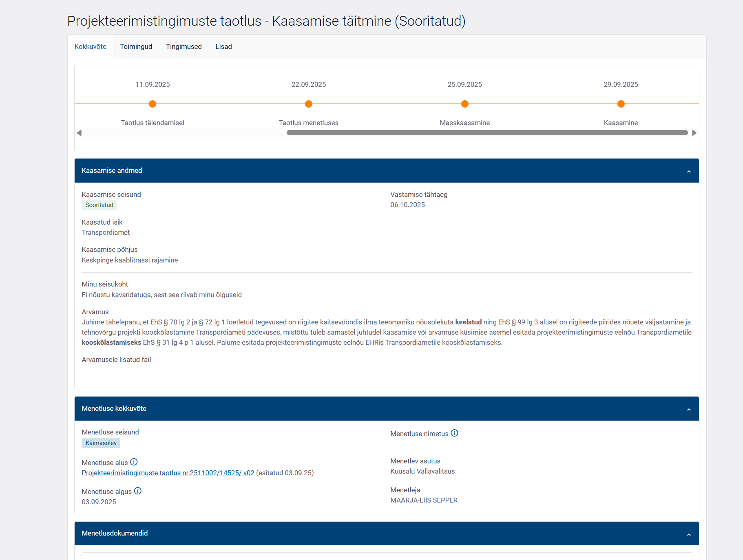Open the Lisad tab
This screenshot has height=560, width=743.
click(223, 46)
